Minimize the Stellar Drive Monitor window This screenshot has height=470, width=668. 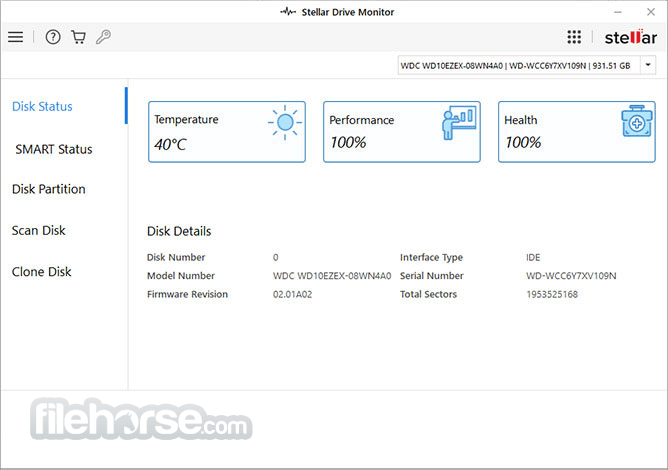point(618,12)
